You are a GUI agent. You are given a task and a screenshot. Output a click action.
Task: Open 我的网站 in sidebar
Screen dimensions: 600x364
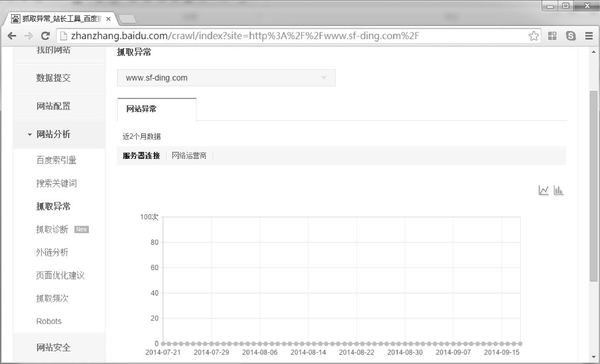tap(53, 50)
